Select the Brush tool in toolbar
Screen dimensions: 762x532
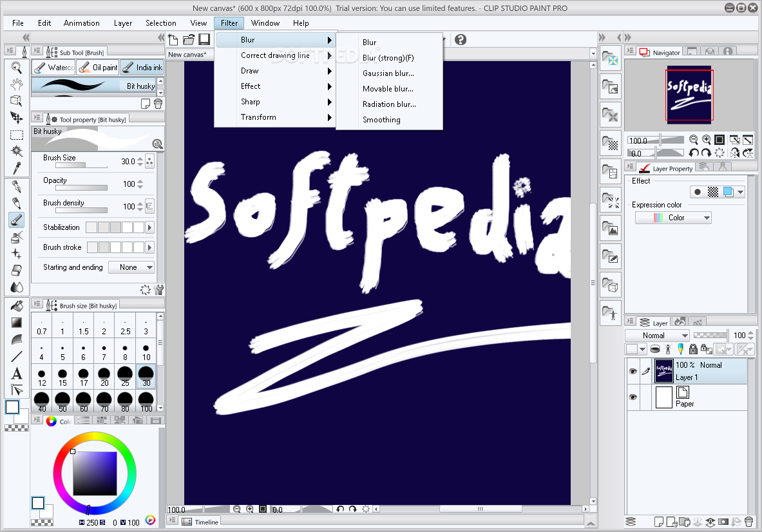(x=17, y=220)
